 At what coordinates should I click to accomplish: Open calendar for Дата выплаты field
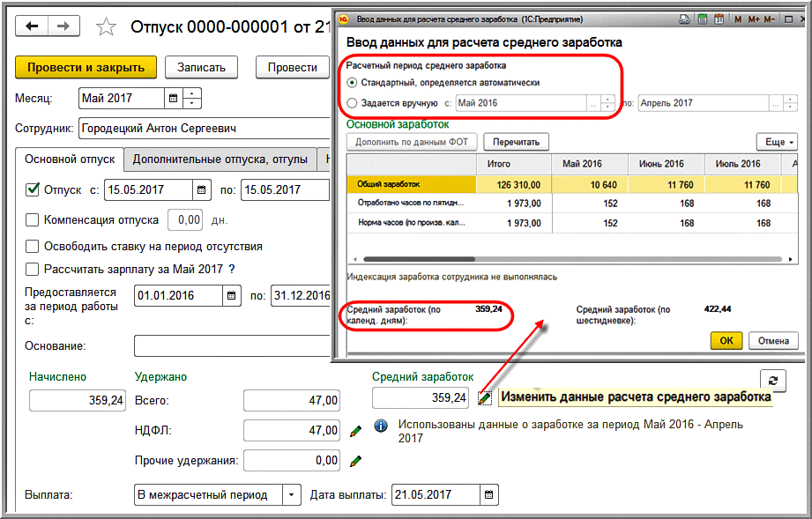[488, 494]
